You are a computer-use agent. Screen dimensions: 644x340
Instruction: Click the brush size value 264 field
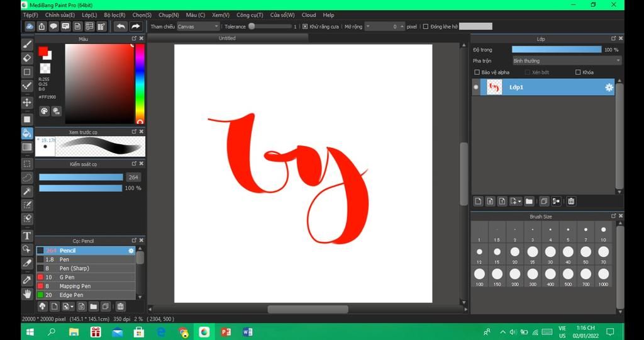[x=133, y=177]
